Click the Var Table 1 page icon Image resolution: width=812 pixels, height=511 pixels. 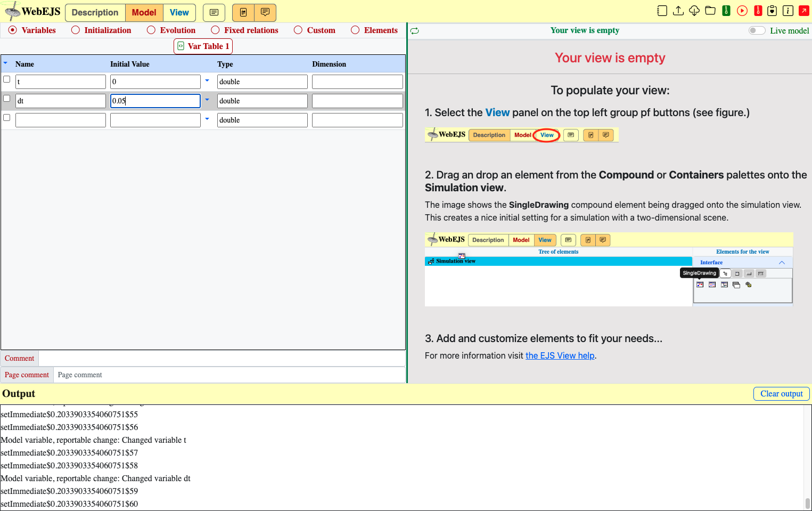pos(181,46)
